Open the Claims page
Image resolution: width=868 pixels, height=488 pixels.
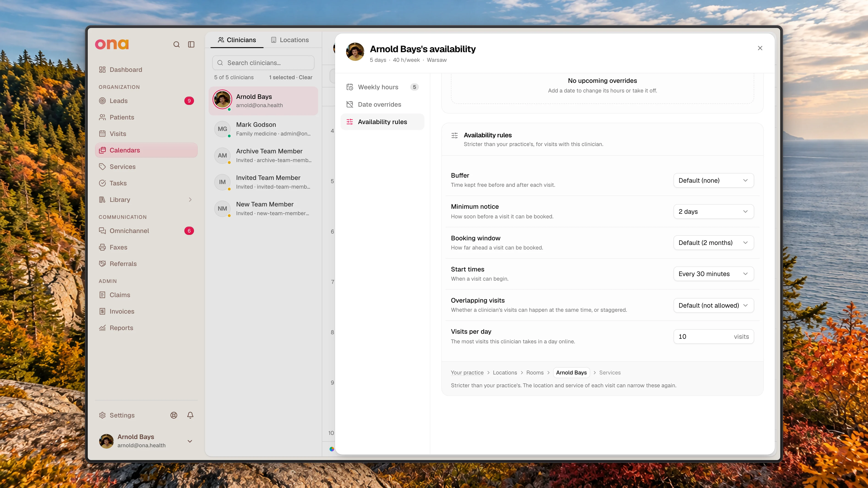(x=146, y=295)
